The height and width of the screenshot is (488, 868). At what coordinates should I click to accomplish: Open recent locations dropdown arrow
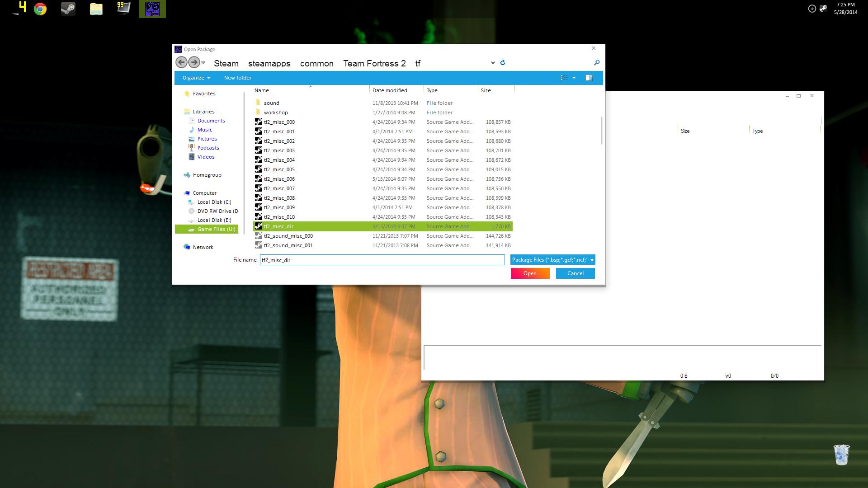coord(203,63)
